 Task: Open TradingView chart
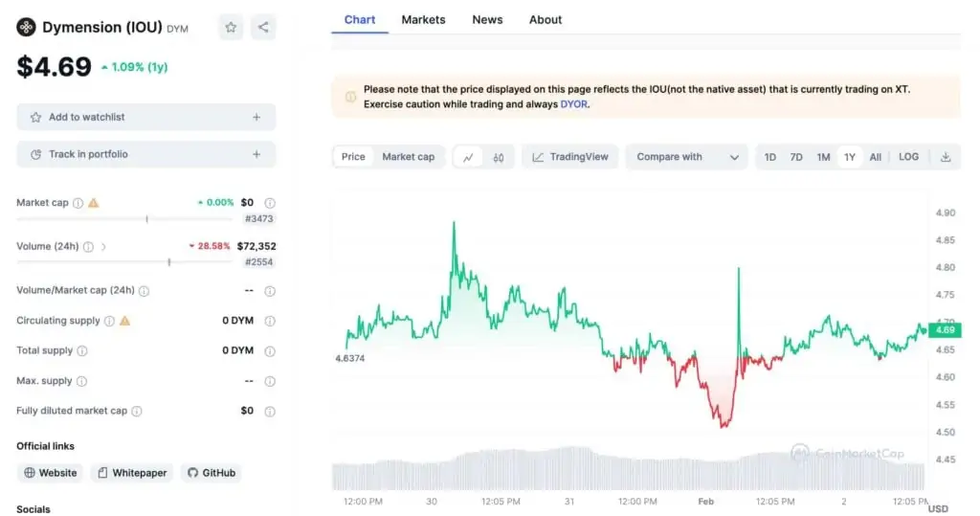[570, 157]
